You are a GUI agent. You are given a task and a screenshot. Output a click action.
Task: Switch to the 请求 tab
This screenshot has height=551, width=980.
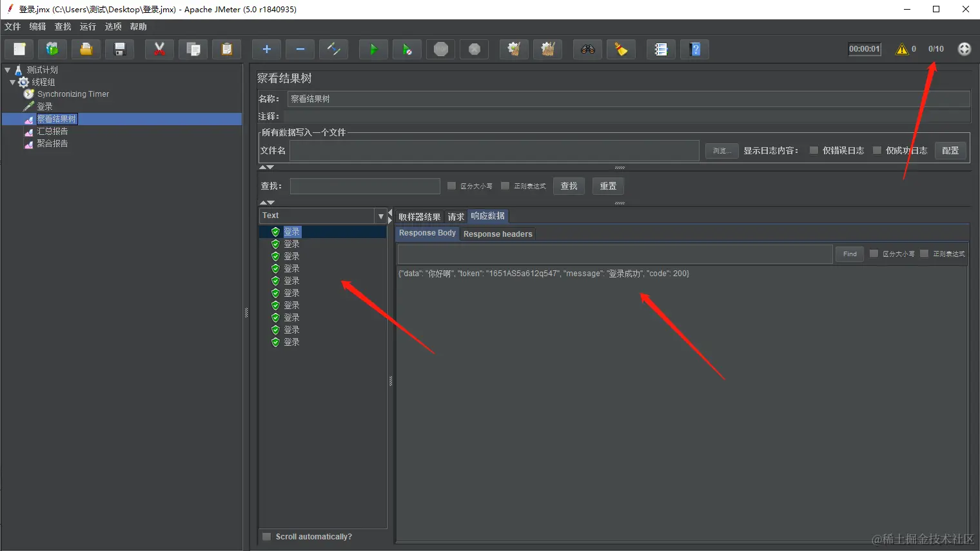pyautogui.click(x=456, y=217)
